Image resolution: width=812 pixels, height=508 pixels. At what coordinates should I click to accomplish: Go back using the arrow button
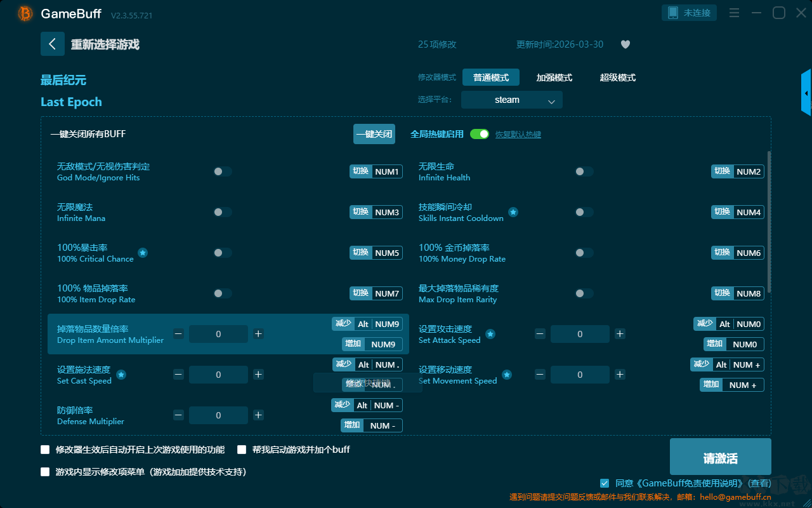coord(53,44)
